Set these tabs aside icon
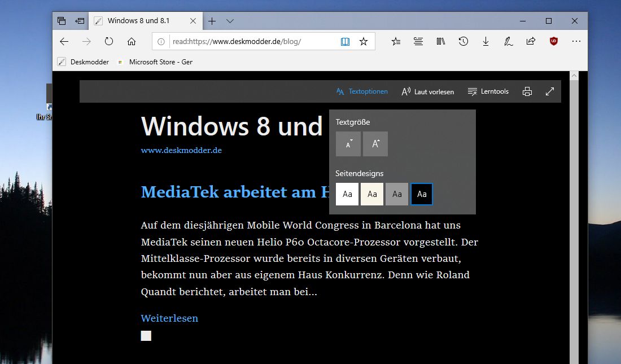The image size is (621, 364). 80,21
